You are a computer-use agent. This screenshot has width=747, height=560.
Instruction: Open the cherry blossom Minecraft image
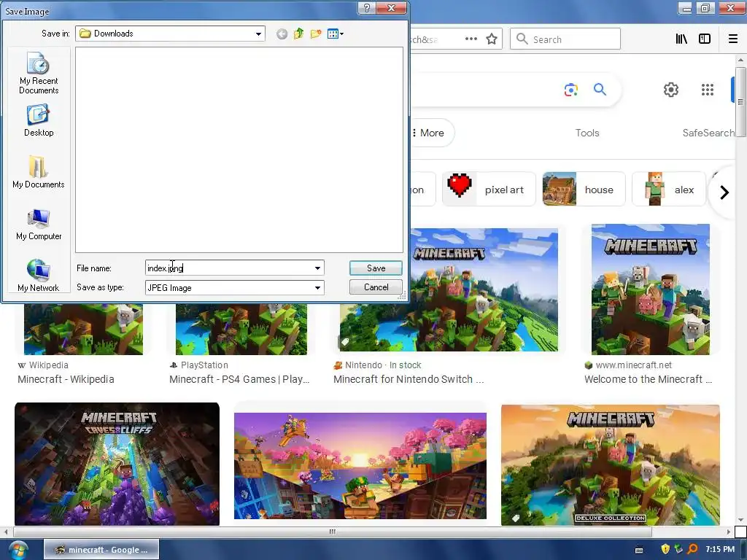360,466
